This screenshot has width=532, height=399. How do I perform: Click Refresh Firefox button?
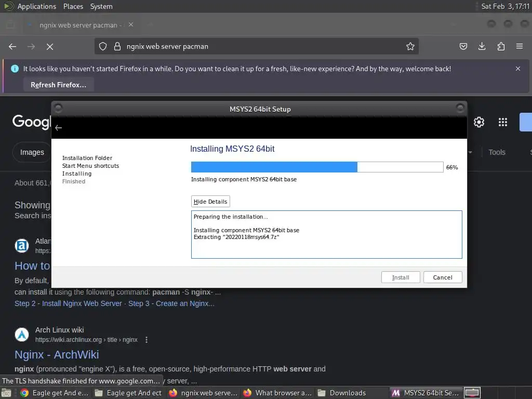pyautogui.click(x=58, y=85)
